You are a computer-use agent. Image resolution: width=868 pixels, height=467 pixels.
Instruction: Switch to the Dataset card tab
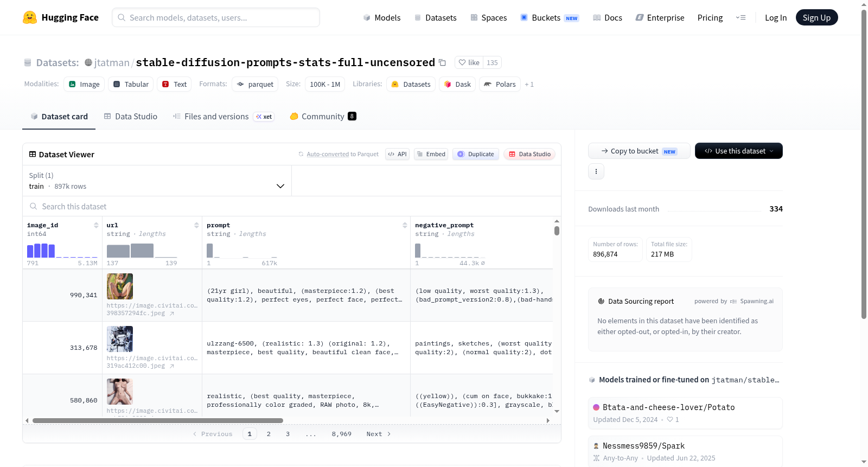coord(59,117)
